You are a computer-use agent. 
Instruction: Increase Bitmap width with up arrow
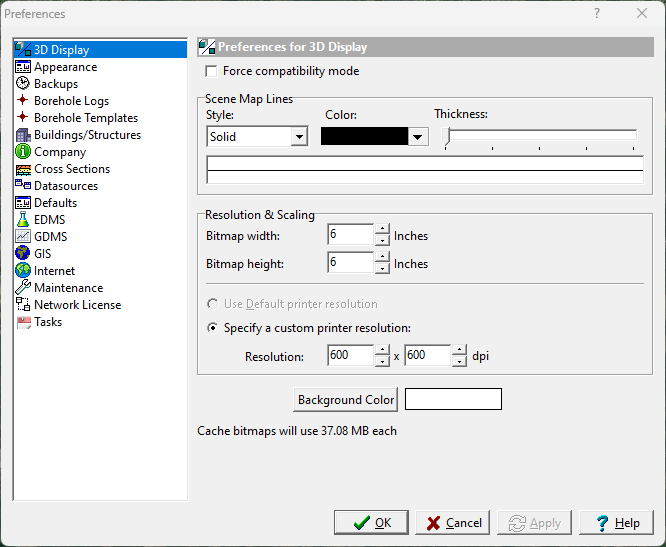pos(382,230)
